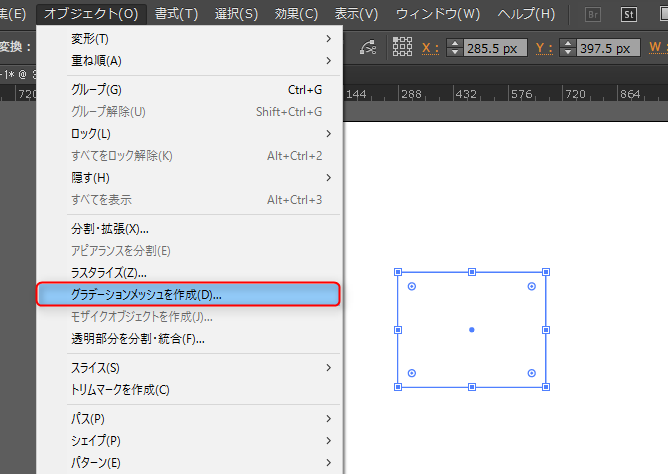Click the Adobe Bridge (Br) icon
The width and height of the screenshot is (668, 474).
pyautogui.click(x=593, y=14)
